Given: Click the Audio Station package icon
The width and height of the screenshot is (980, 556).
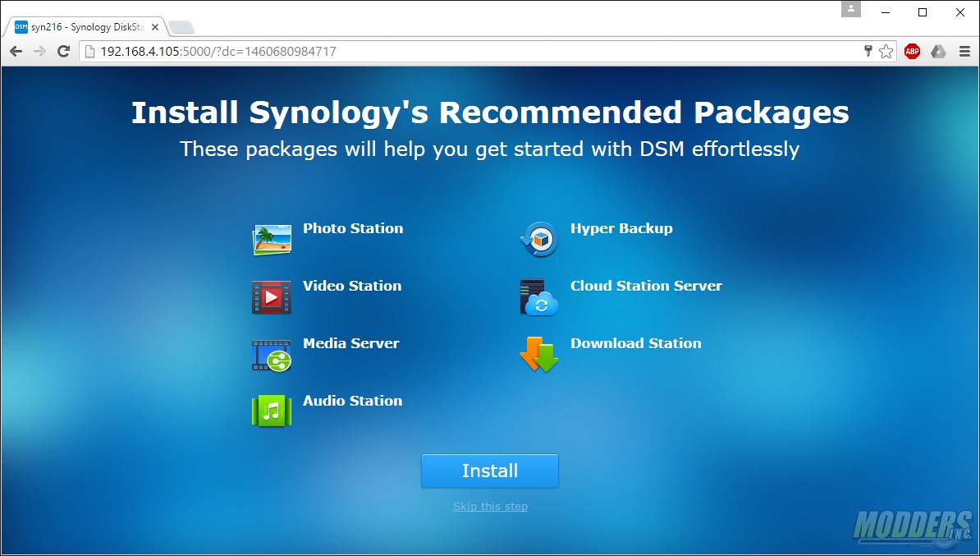Looking at the screenshot, I should (x=272, y=411).
